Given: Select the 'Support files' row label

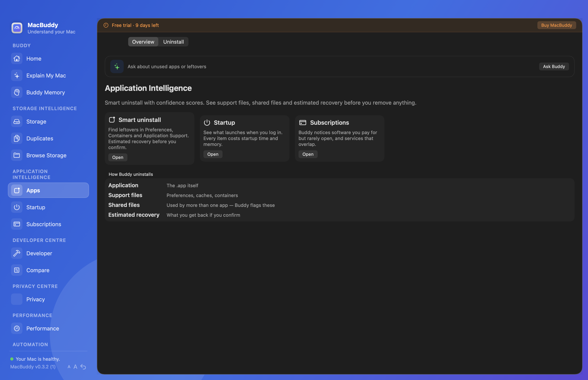Looking at the screenshot, I should point(125,195).
